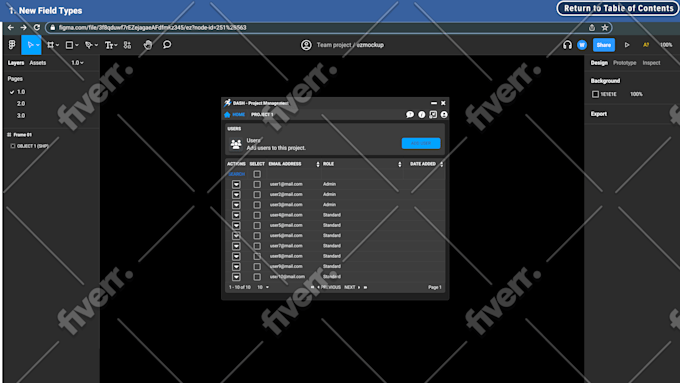The image size is (680, 383).
Task: Reload the browser page
Action: (37, 27)
